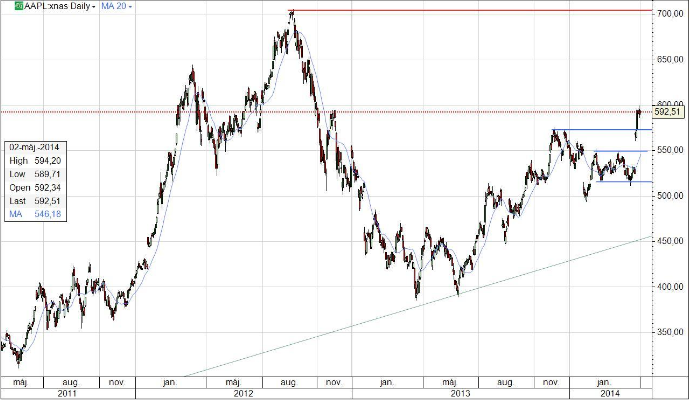Click the 592,51 current price label
Image resolution: width=689 pixels, height=400 pixels.
667,112
